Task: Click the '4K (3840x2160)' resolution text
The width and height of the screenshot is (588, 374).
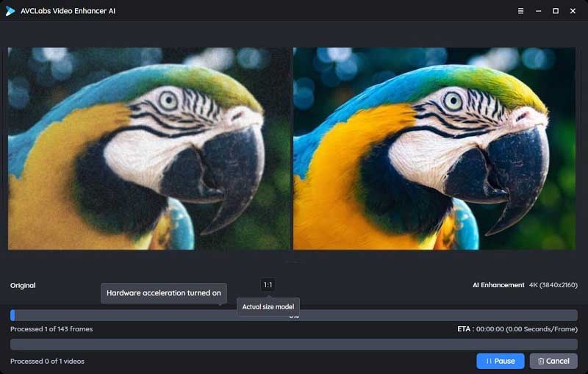Action: pyautogui.click(x=553, y=285)
